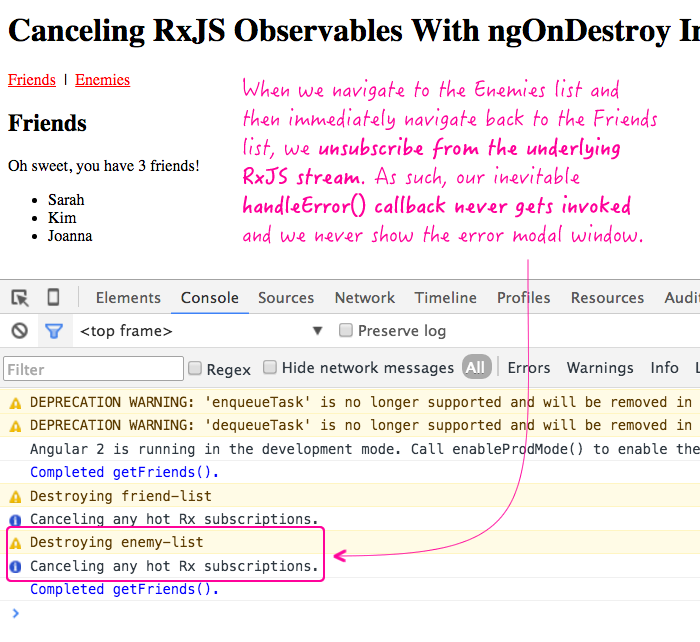Clear the console log icon

20,331
